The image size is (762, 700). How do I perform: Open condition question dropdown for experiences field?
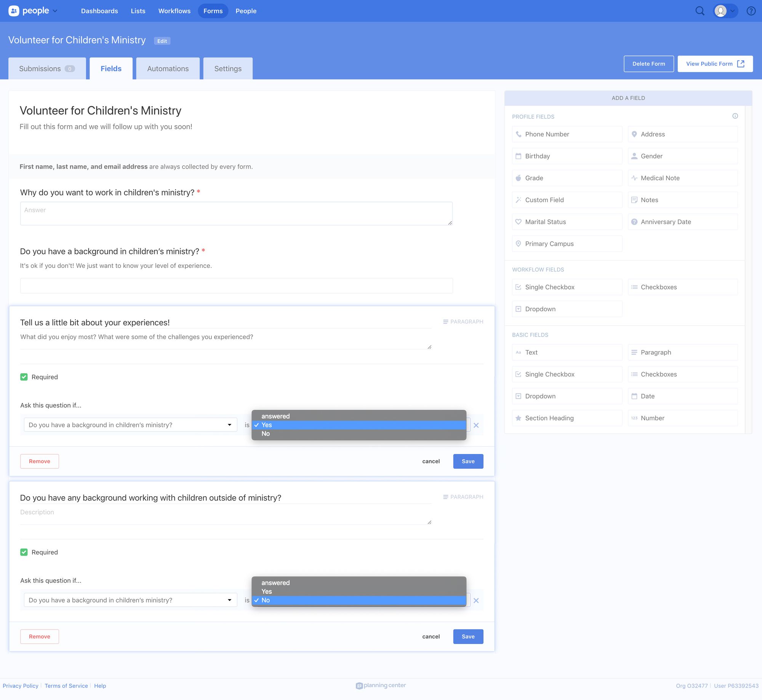[x=130, y=425]
